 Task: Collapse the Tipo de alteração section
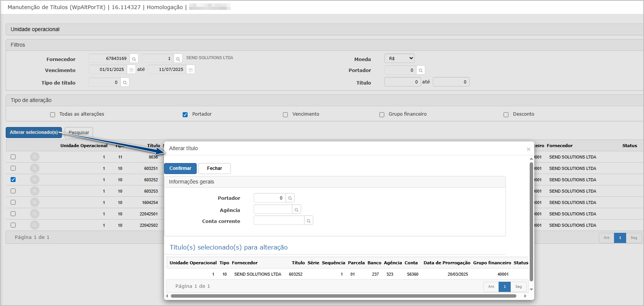coord(325,100)
